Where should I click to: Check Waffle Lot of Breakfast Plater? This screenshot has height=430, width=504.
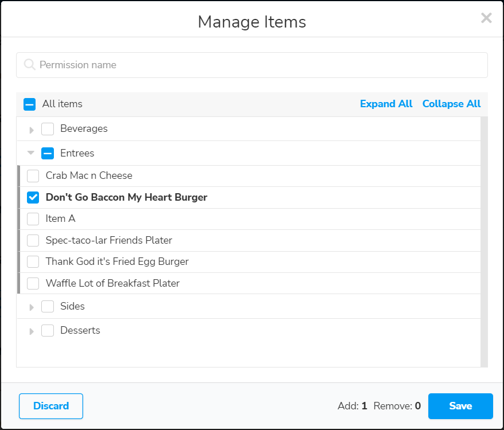tap(33, 283)
